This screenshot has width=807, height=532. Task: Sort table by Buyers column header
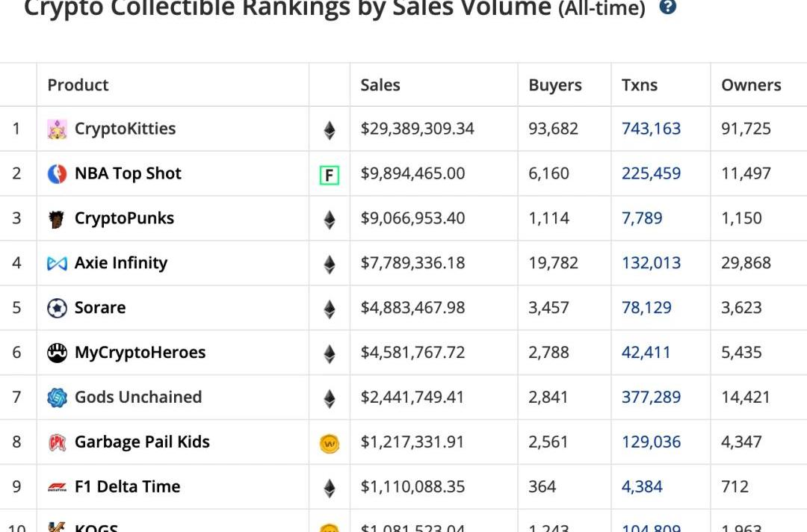555,85
